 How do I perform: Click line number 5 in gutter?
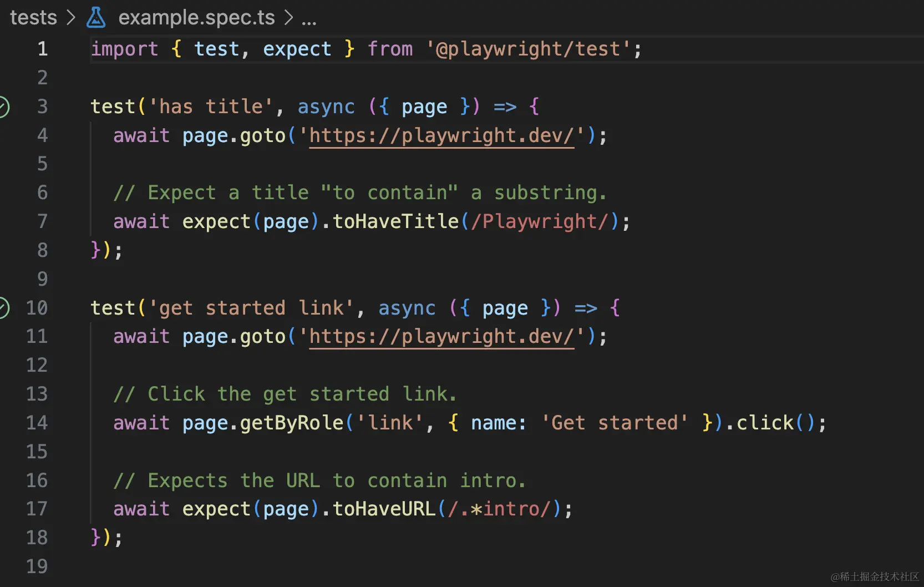43,164
